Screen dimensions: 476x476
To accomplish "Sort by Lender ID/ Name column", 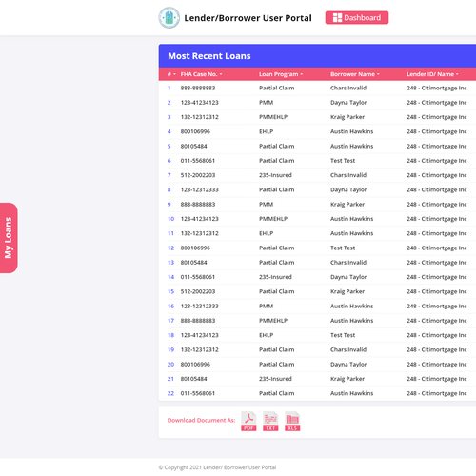I will tap(432, 74).
